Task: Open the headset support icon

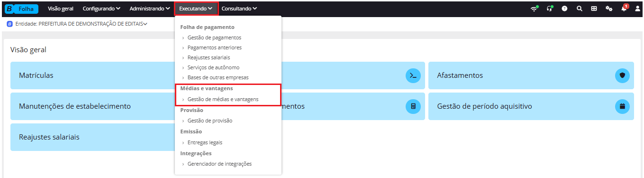Action: [550, 9]
